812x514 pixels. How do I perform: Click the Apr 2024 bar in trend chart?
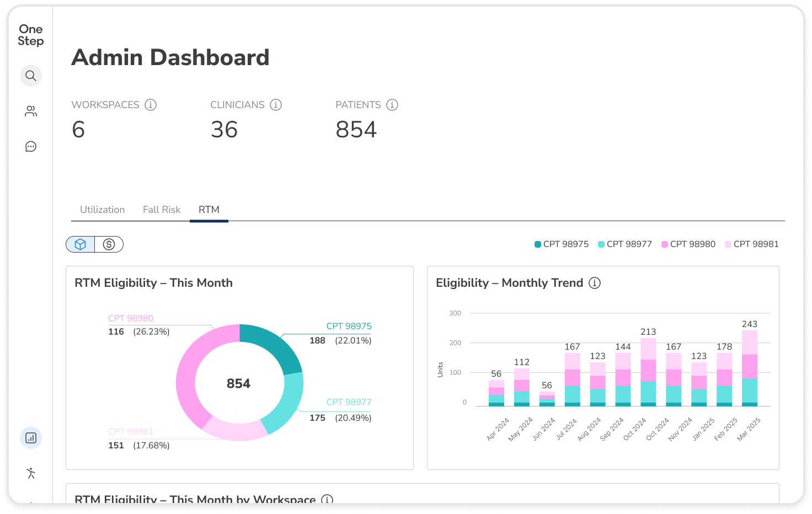coord(496,393)
